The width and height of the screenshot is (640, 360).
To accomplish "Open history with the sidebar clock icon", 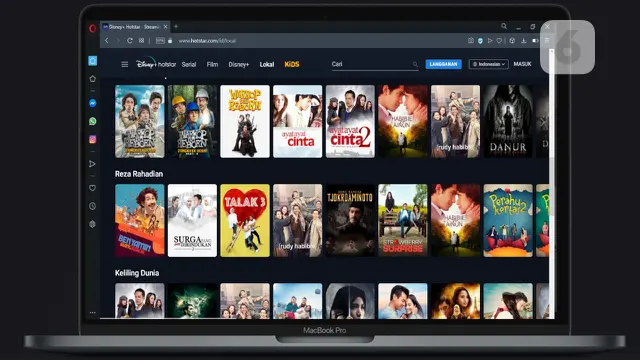I will pos(93,206).
